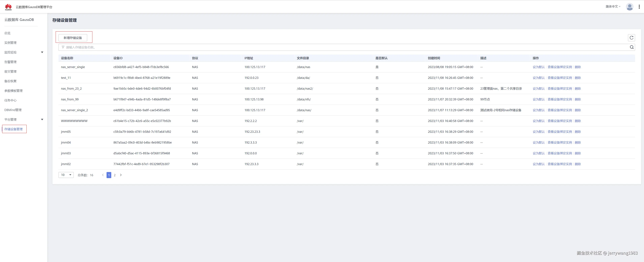Select 备份恢复 in the sidebar
The image size is (644, 262).
(10, 81)
